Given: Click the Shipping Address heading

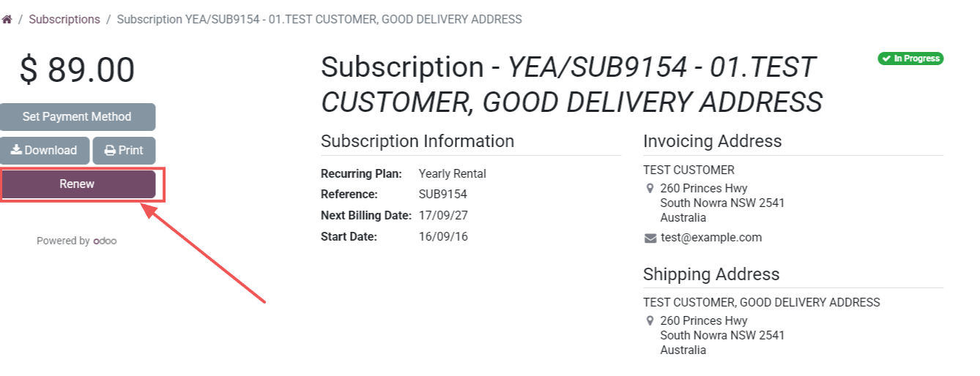Looking at the screenshot, I should (x=711, y=274).
